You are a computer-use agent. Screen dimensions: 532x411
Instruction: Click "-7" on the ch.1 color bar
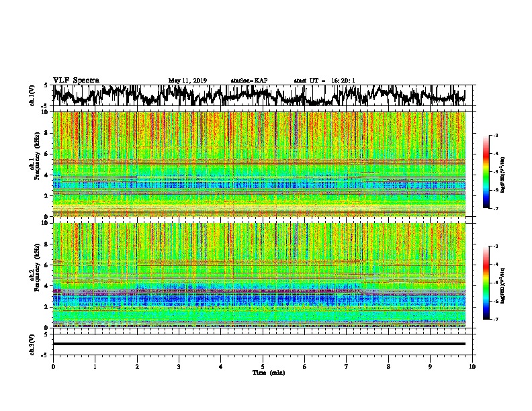[x=495, y=208]
